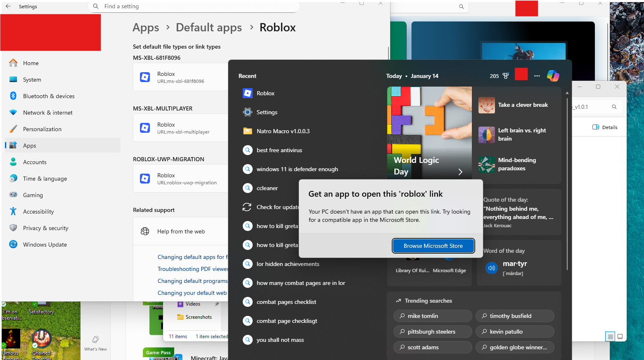Click the Help from the web globe icon

pos(145,231)
